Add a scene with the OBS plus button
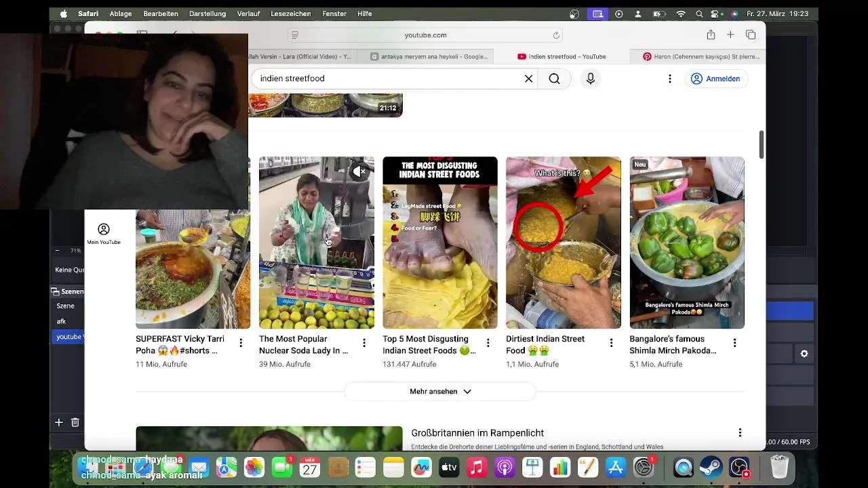Image resolution: width=868 pixels, height=488 pixels. pyautogui.click(x=58, y=422)
